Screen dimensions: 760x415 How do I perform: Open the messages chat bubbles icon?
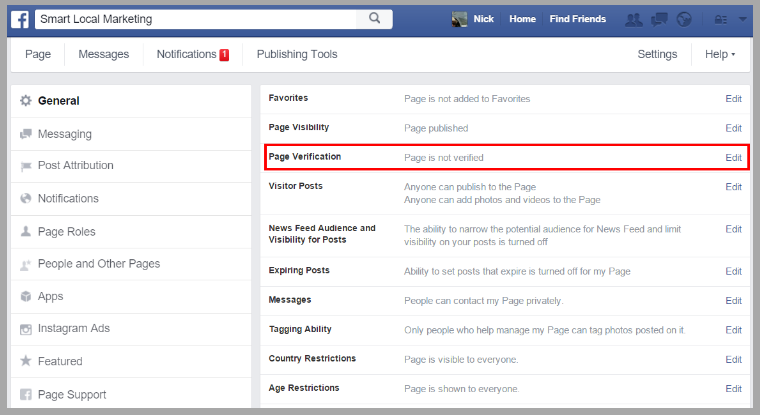click(658, 19)
